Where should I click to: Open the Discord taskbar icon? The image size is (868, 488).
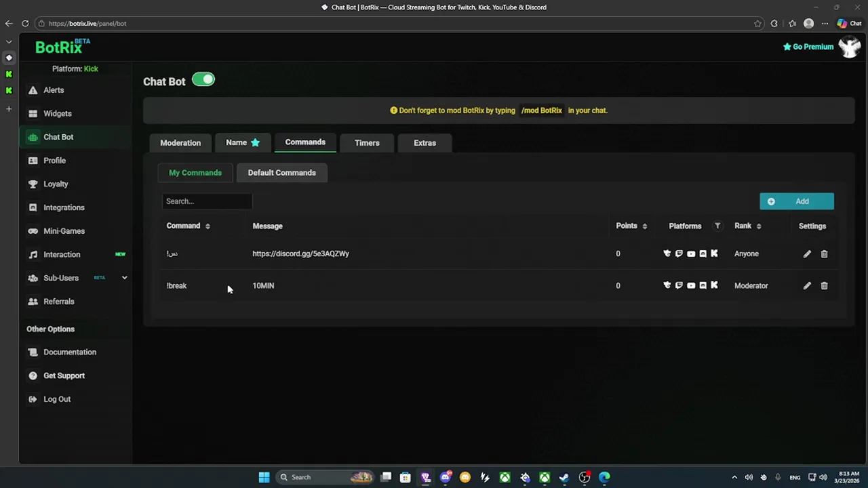pyautogui.click(x=445, y=477)
